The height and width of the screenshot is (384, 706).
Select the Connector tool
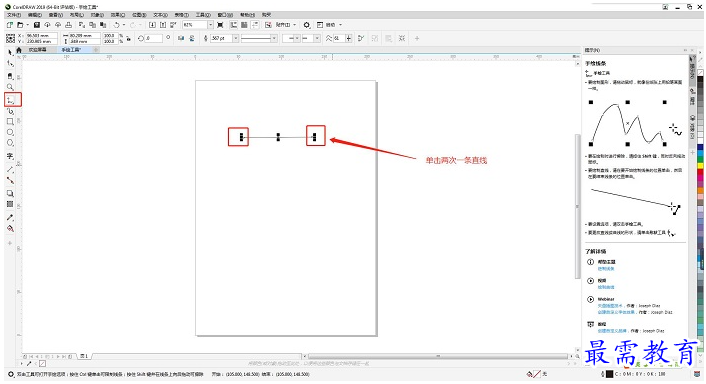pyautogui.click(x=10, y=180)
